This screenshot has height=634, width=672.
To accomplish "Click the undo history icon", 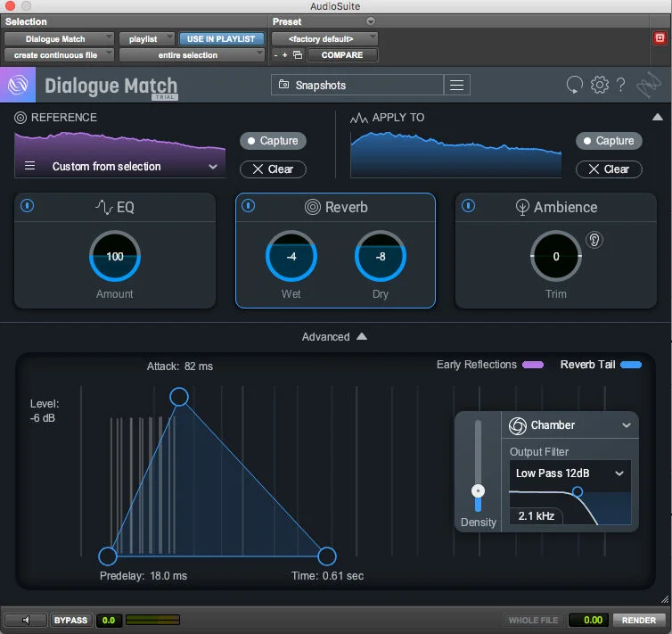I will [x=574, y=85].
